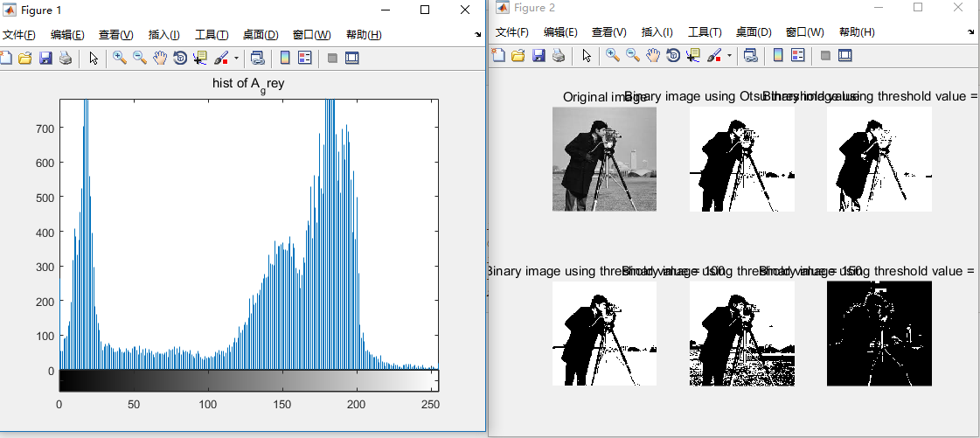Select Pan hand tool in Figure 2
The image size is (980, 438).
click(x=652, y=56)
